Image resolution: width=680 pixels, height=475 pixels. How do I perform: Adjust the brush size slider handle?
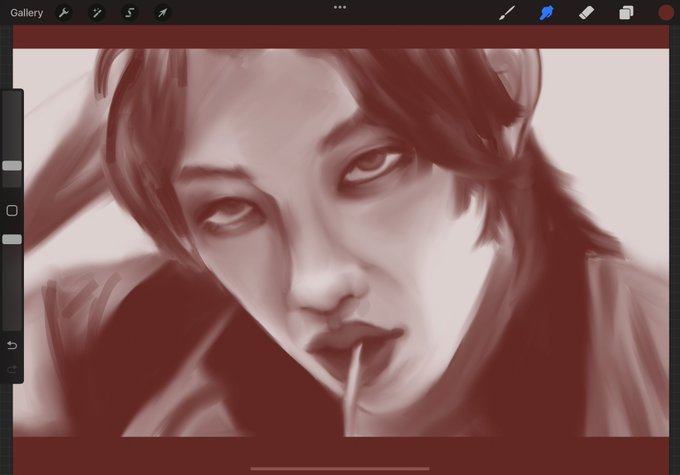12,165
